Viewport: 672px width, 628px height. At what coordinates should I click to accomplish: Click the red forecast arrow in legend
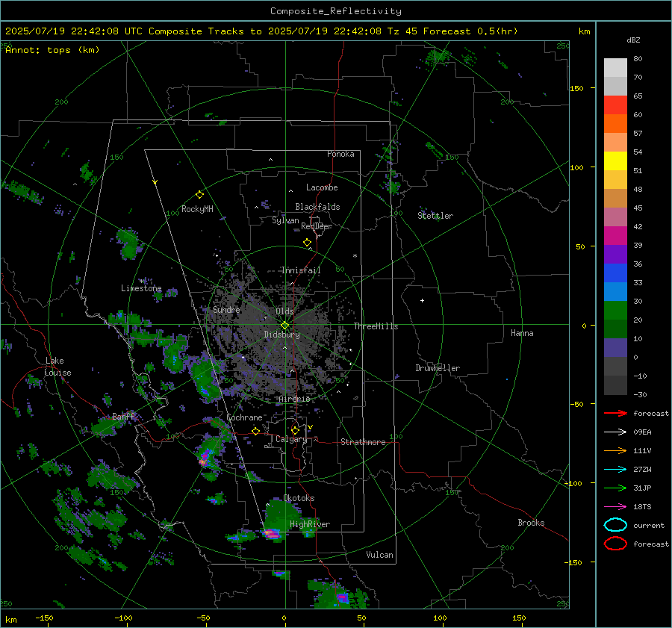(x=615, y=413)
